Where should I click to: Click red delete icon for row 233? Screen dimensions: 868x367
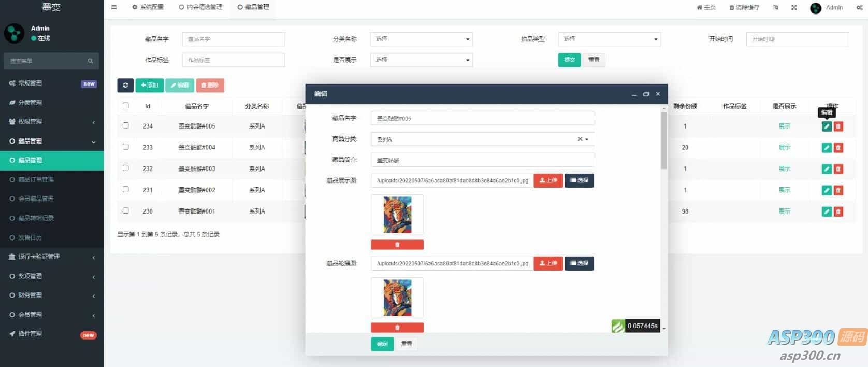point(838,148)
